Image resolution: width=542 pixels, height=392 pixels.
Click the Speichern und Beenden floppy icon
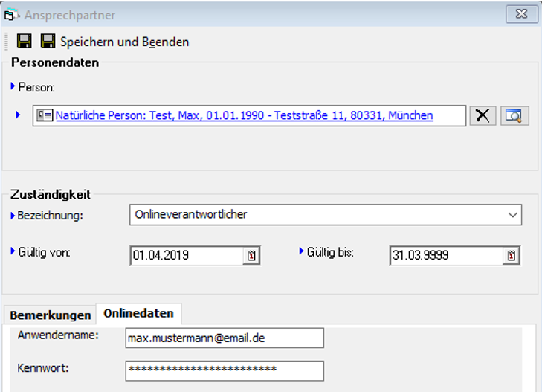click(x=48, y=42)
